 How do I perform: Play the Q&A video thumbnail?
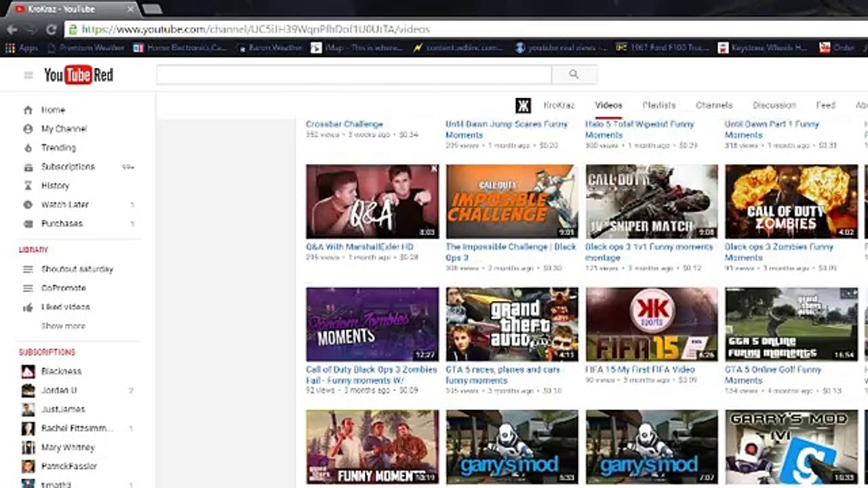point(372,201)
